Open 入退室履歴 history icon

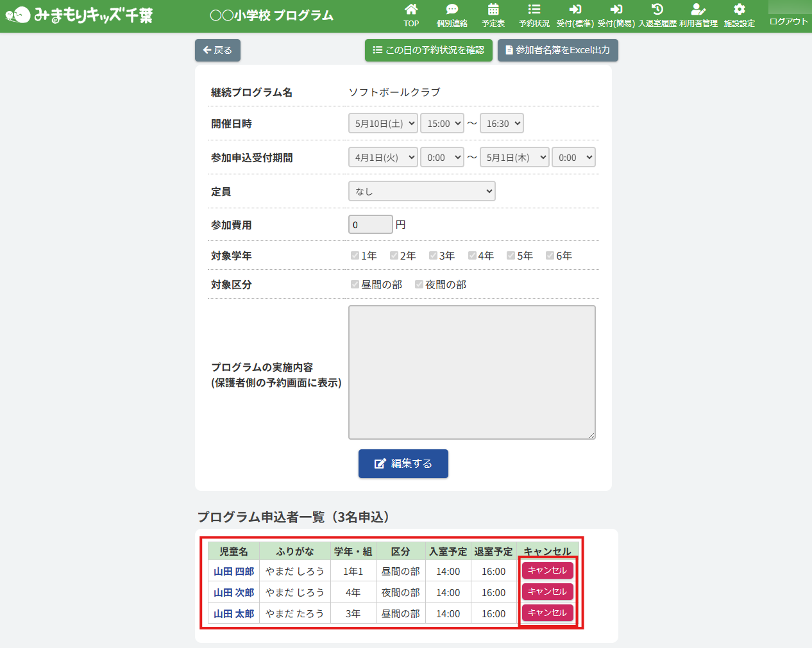[x=657, y=10]
